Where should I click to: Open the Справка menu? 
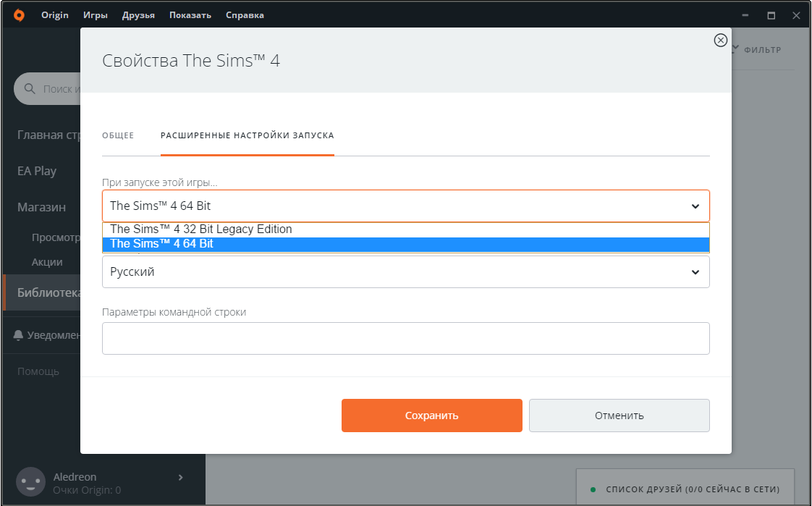[245, 15]
